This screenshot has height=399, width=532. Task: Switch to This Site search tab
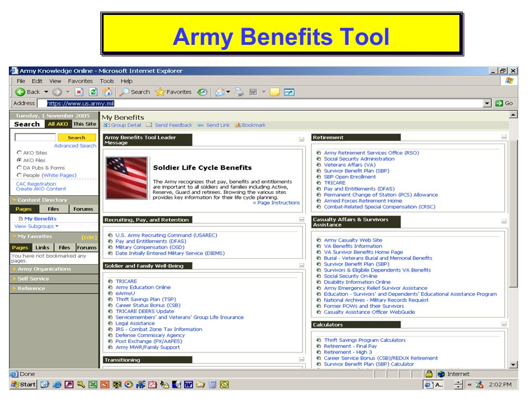(85, 124)
